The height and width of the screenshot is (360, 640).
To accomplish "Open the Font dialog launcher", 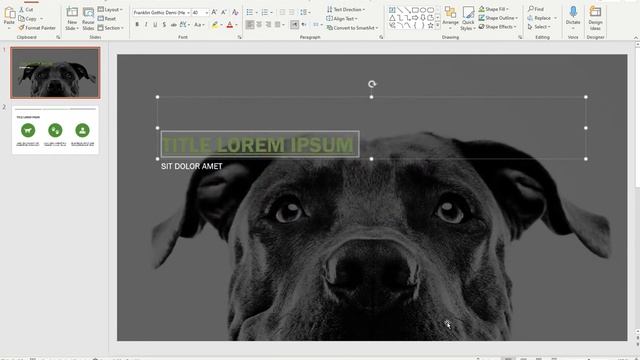I will tap(240, 37).
